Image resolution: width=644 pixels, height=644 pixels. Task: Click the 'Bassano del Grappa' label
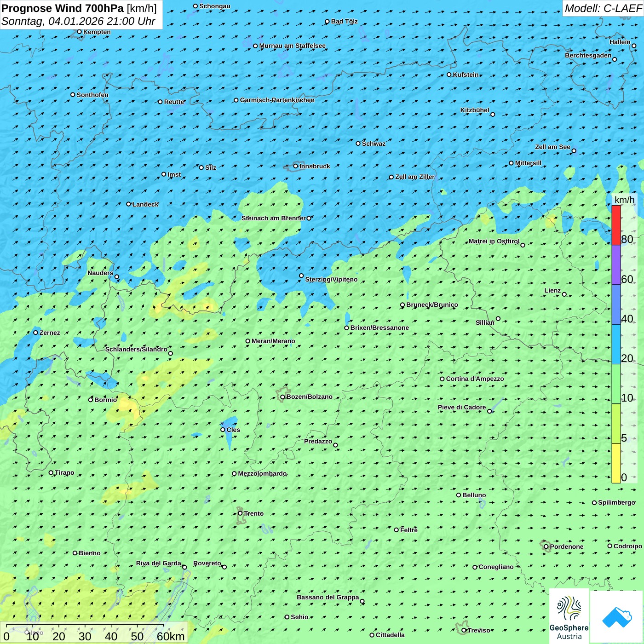328,597
